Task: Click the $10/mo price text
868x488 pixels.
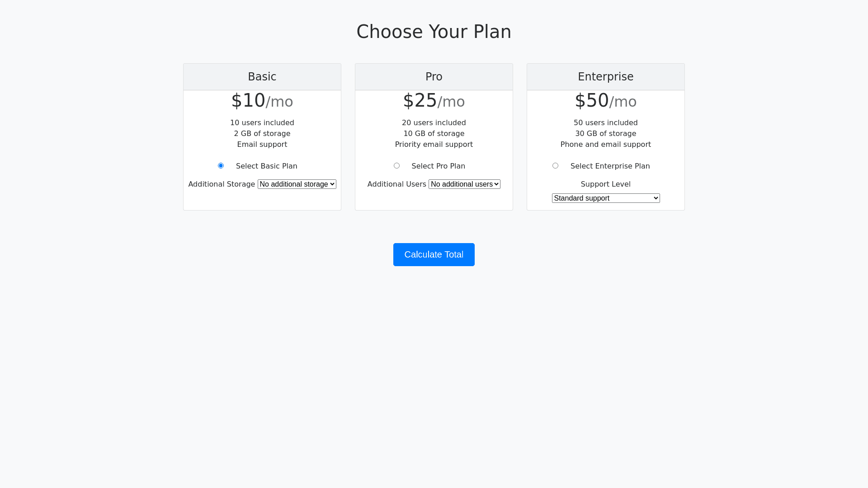Action: [x=262, y=101]
